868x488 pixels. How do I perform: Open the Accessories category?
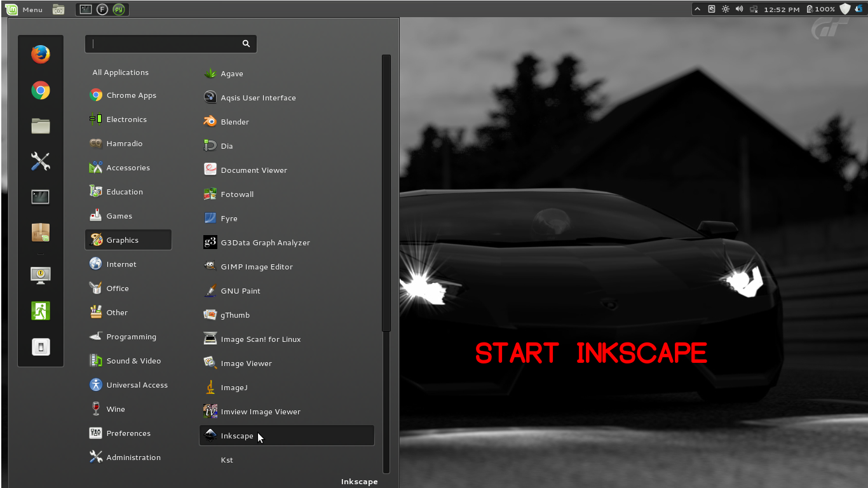[128, 168]
